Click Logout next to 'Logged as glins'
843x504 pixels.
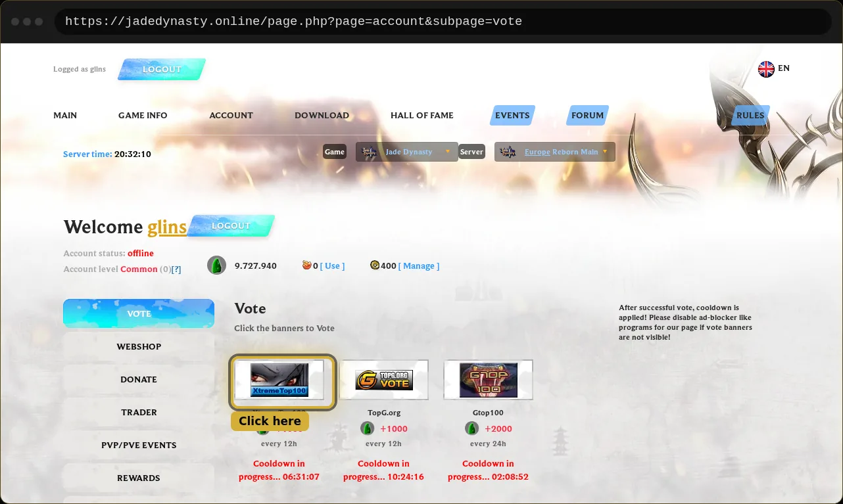[x=162, y=70]
